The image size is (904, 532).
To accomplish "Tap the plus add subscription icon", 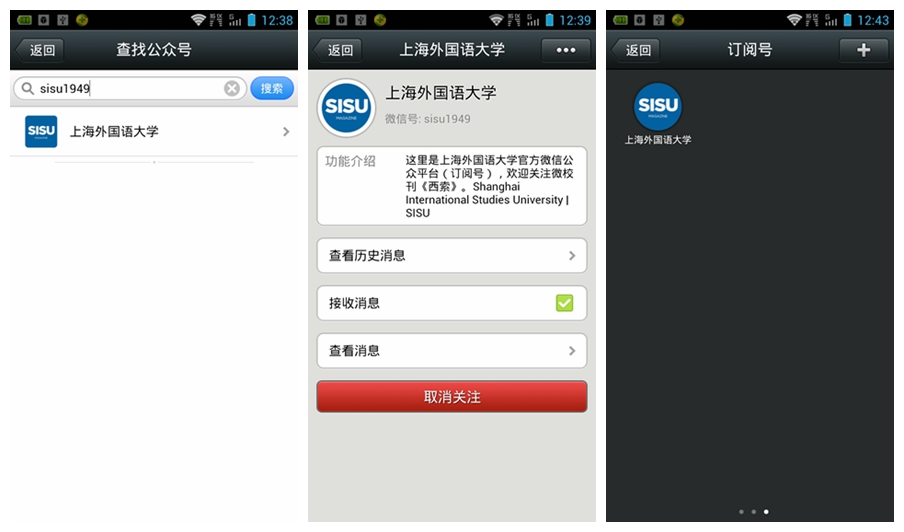I will tap(863, 50).
